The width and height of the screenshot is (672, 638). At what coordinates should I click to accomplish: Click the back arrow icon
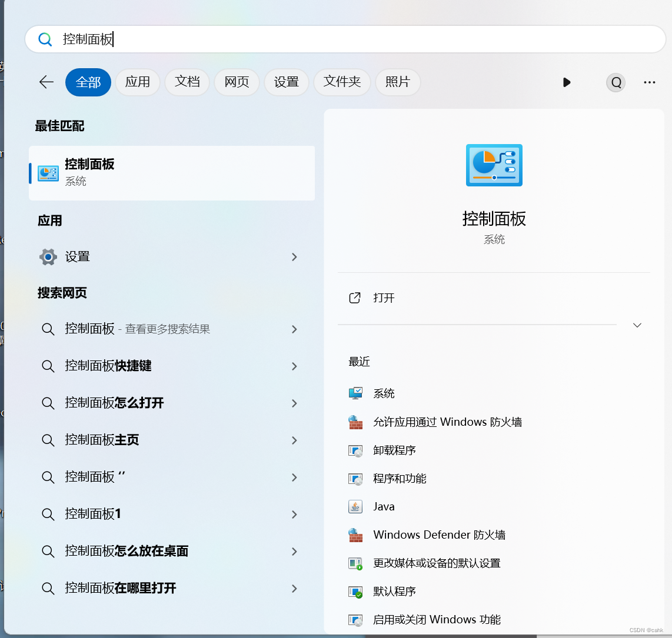tap(46, 82)
